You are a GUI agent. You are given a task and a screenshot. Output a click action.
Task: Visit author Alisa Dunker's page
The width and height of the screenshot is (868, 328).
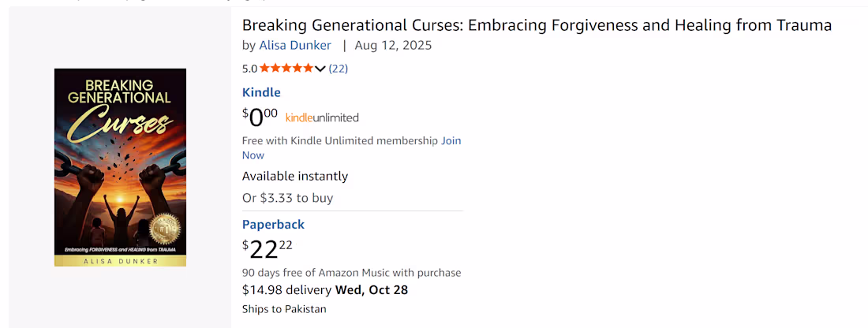tap(295, 46)
